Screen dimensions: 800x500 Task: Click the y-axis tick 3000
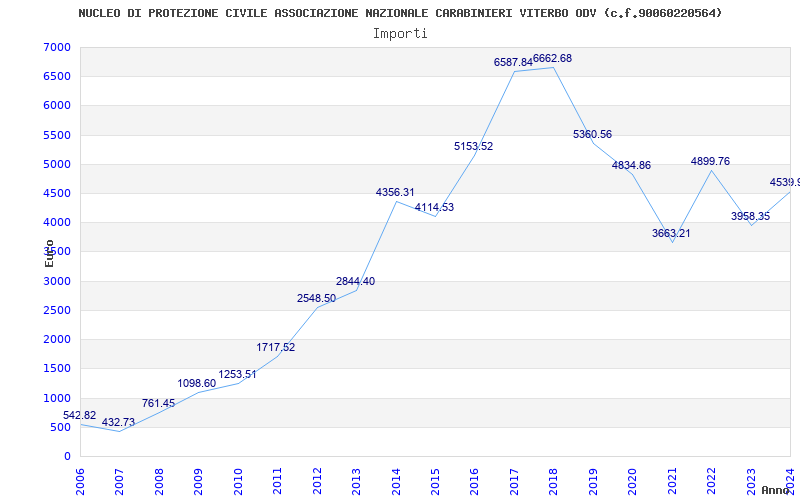pos(57,281)
